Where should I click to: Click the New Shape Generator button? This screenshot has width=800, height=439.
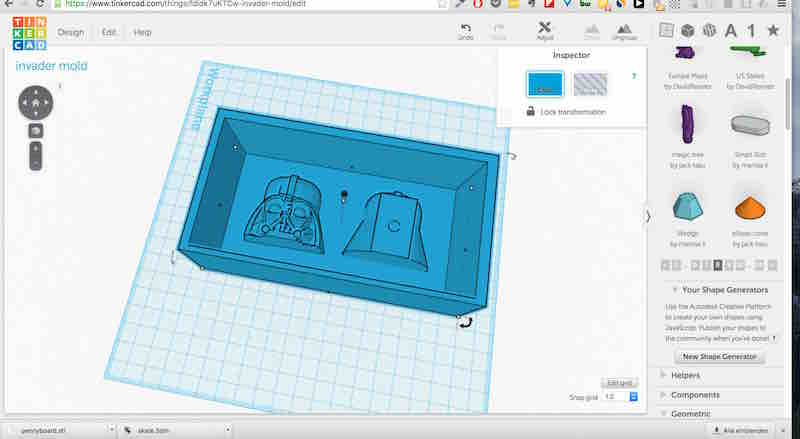[719, 356]
